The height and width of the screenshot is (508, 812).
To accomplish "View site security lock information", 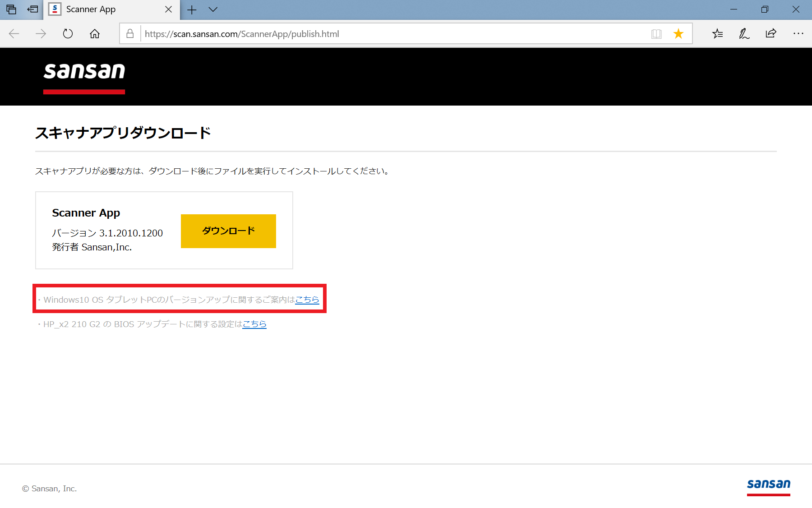I will [x=130, y=34].
